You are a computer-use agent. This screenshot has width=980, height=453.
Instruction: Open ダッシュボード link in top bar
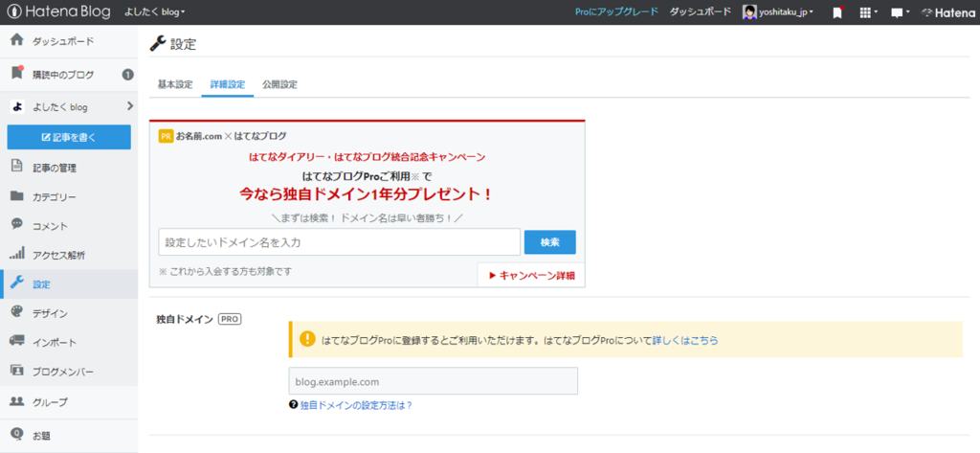tap(700, 11)
